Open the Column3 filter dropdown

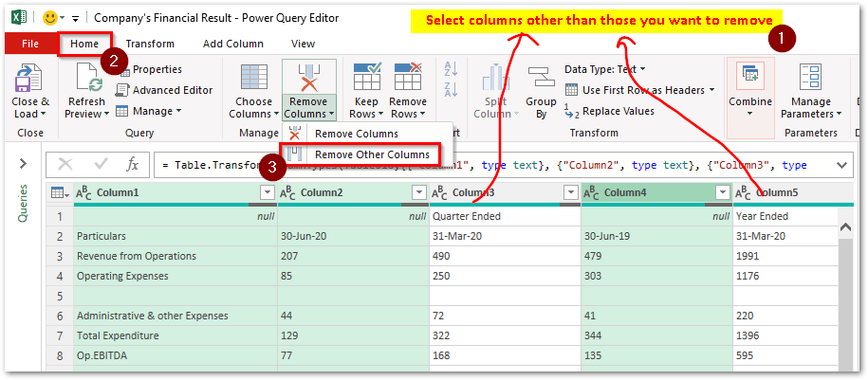(x=571, y=192)
